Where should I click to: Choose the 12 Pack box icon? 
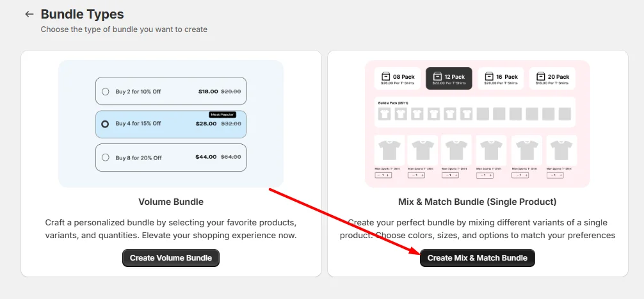tap(437, 77)
